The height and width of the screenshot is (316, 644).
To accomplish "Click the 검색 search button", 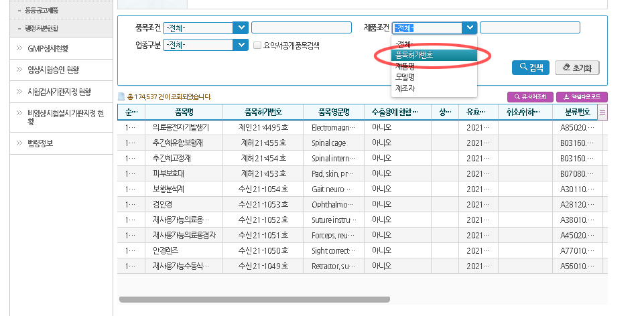I will (x=530, y=68).
